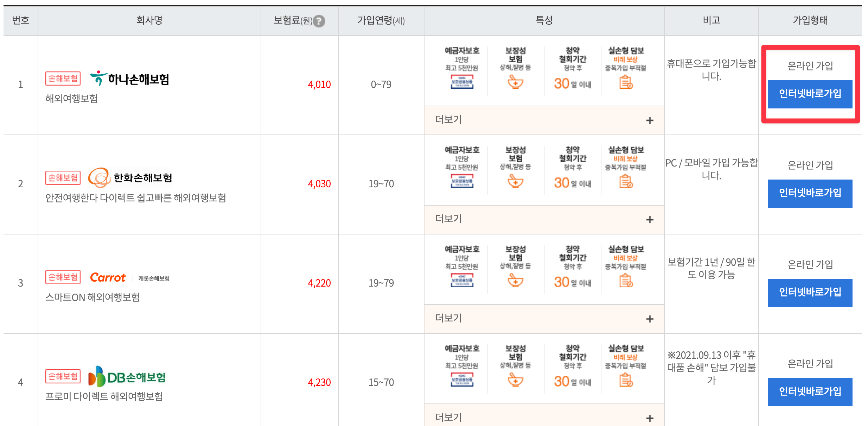
Task: Click note PC / 모바일 가입 가능합니다
Action: [711, 169]
